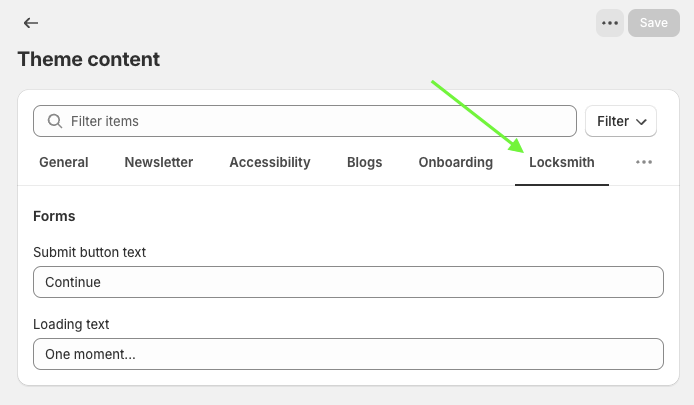This screenshot has height=405, width=694.
Task: Go to the Blogs tab
Action: [x=364, y=162]
